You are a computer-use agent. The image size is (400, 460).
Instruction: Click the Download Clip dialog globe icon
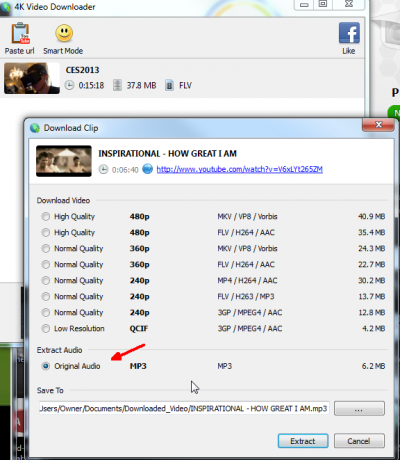(35, 128)
